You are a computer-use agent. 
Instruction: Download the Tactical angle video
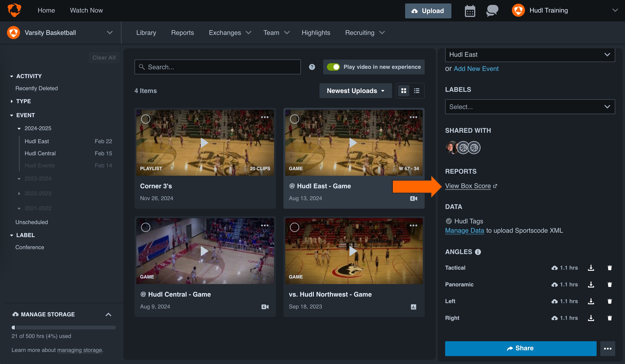click(591, 268)
